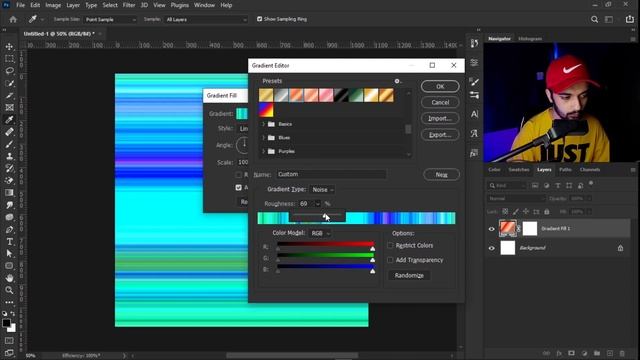Screen dimensions: 640x360
Task: Open the Gradient Type dropdown
Action: click(322, 190)
